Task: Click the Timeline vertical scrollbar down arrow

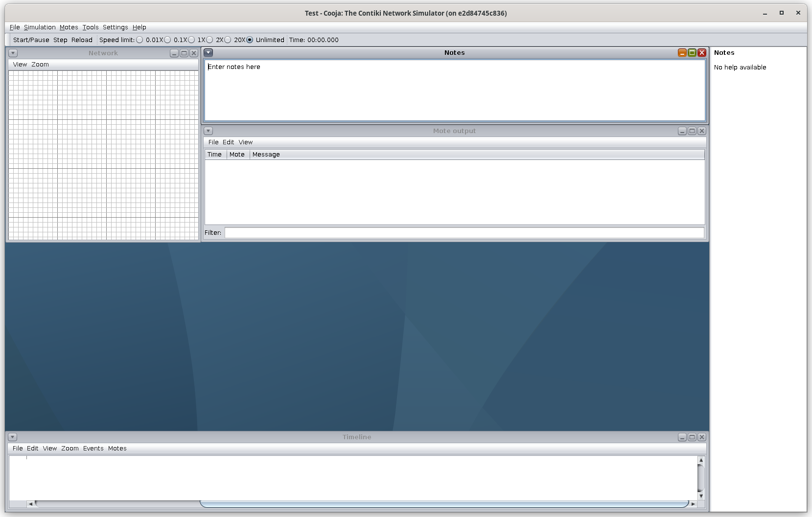Action: 701,496
